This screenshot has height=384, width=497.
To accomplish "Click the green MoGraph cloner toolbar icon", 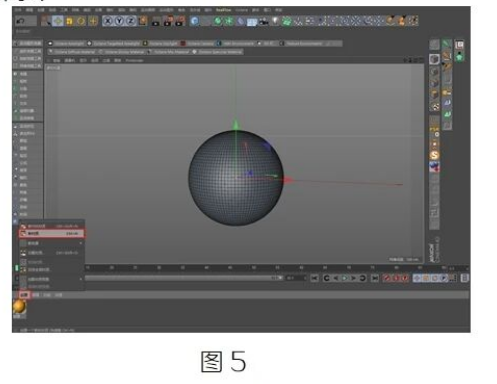I will 287,21.
